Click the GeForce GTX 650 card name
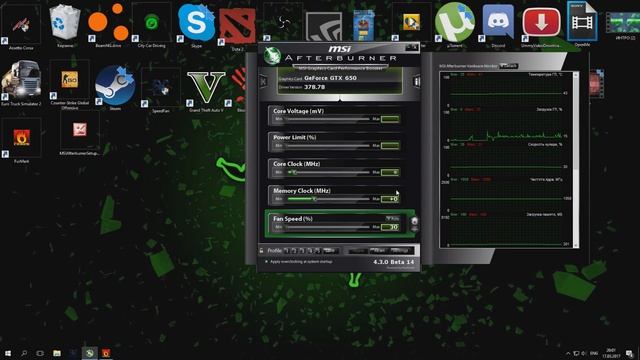 pyautogui.click(x=330, y=78)
